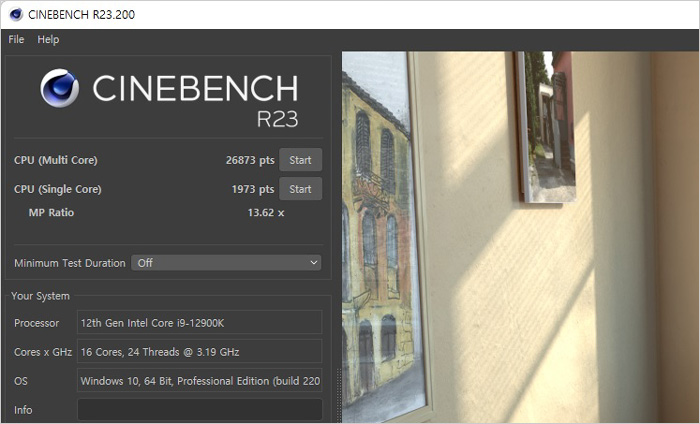
Task: Click the Your System heading
Action: coord(40,296)
